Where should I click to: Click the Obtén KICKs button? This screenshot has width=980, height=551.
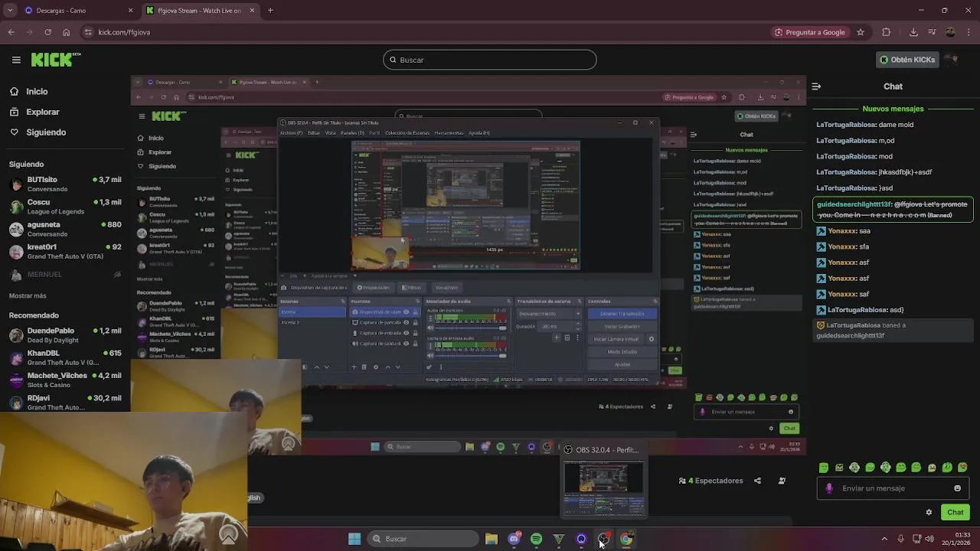(x=906, y=60)
